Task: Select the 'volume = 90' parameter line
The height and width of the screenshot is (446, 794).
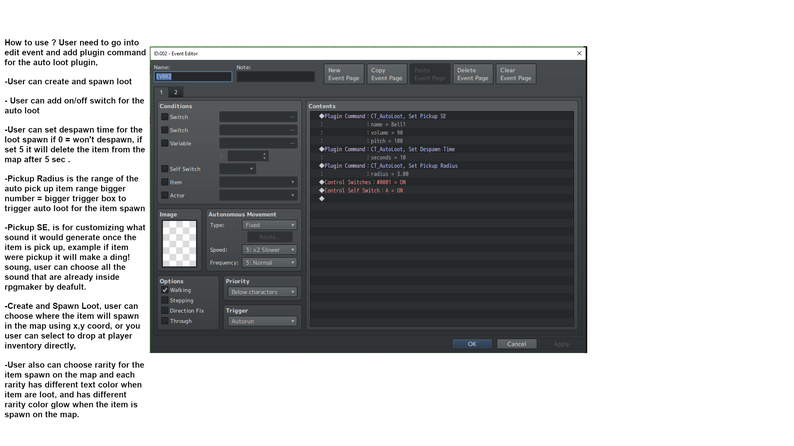Action: click(442, 133)
